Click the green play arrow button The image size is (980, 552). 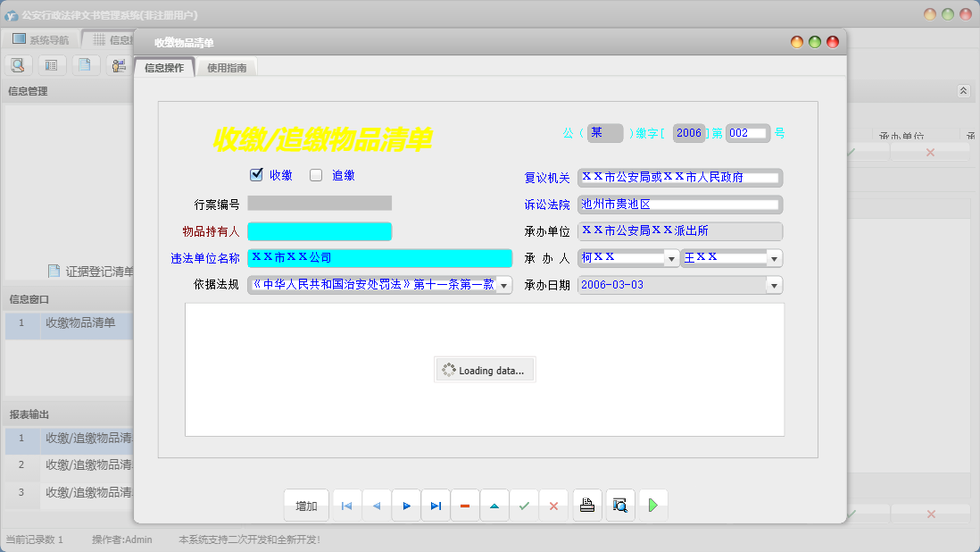pos(652,506)
